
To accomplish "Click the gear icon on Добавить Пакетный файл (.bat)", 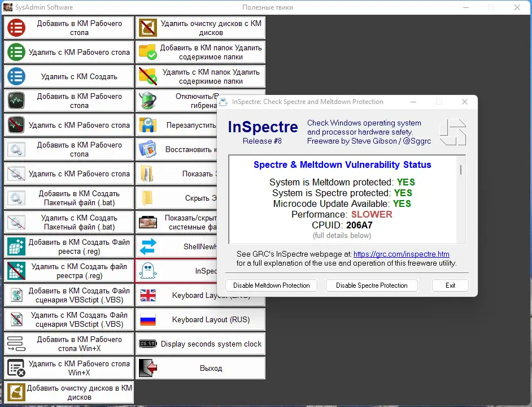I will tap(16, 198).
